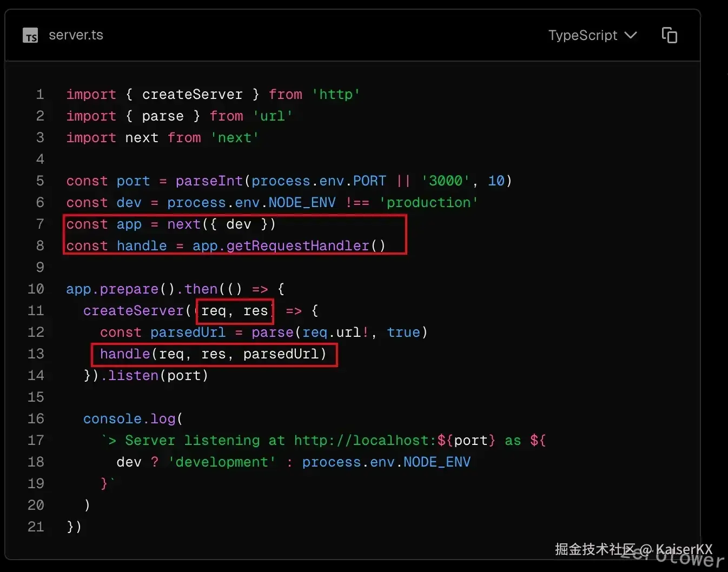Click the 'true' keyword on line 12
Viewport: 728px width, 572px height.
pos(403,332)
